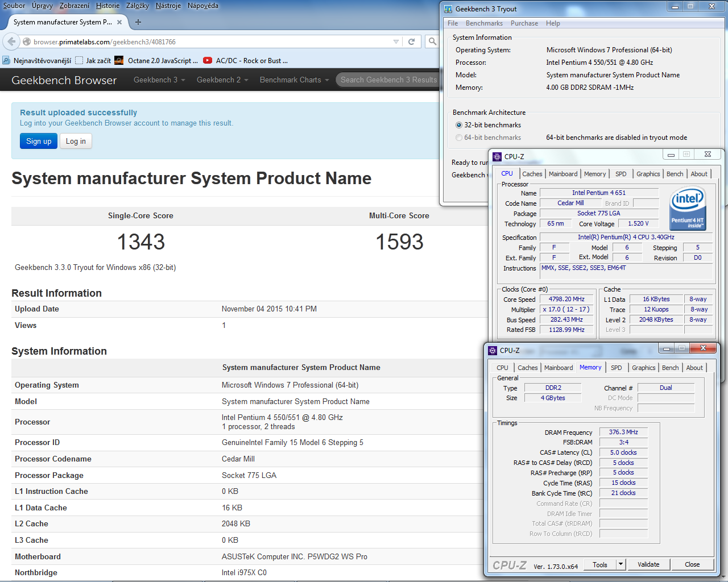Image resolution: width=728 pixels, height=582 pixels.
Task: Click the CPU-Z icon on the CPU tab window
Action: (x=497, y=157)
